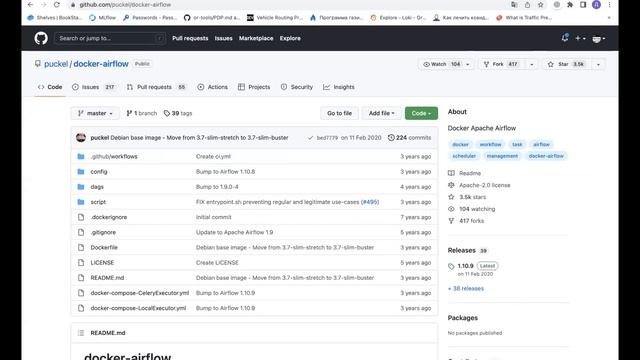Click Marketplace in top navigation
The width and height of the screenshot is (640, 360).
pos(256,38)
